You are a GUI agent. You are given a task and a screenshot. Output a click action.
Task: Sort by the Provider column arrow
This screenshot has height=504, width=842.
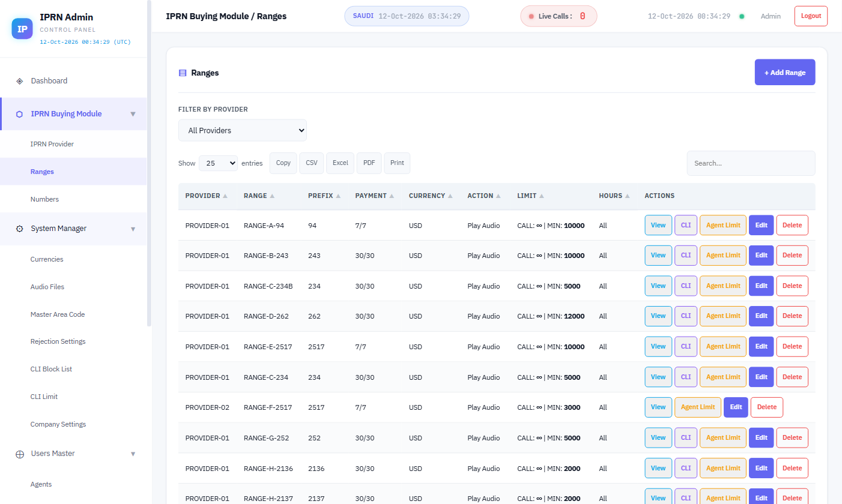pos(225,196)
